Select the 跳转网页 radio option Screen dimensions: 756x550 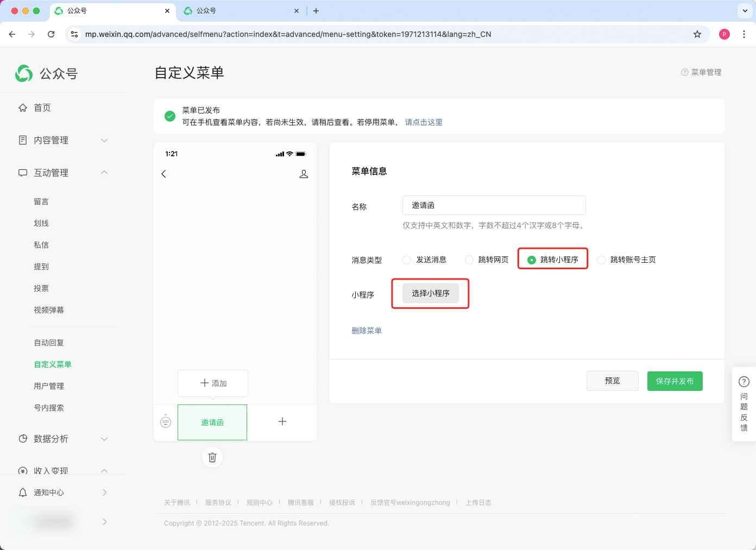(x=469, y=260)
